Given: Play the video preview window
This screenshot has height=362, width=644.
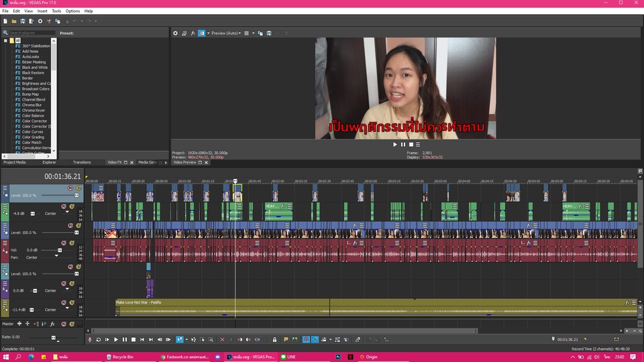Looking at the screenshot, I should coord(395,145).
